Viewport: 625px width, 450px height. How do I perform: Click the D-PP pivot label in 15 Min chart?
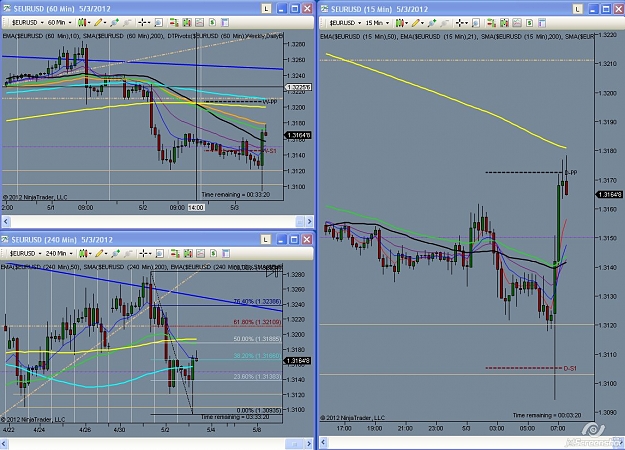[x=571, y=173]
